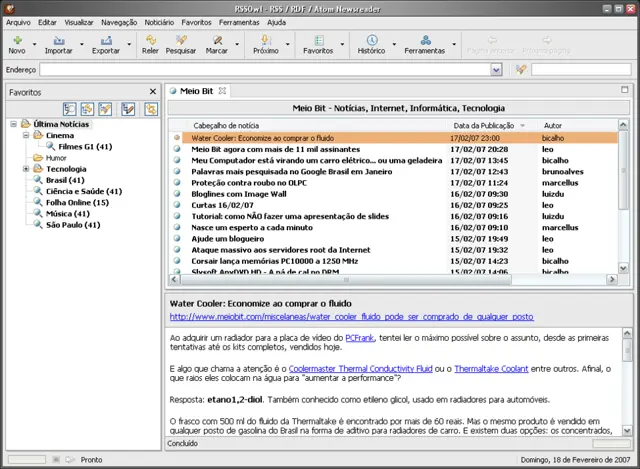Open dropdown arrow next to Exportar
Viewport: 640px width, 469px height.
pyautogui.click(x=129, y=44)
